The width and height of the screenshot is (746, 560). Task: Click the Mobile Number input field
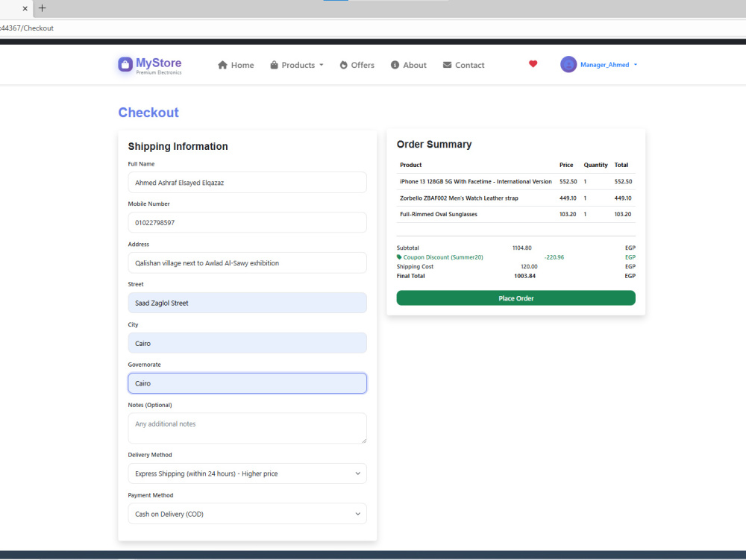(x=248, y=222)
